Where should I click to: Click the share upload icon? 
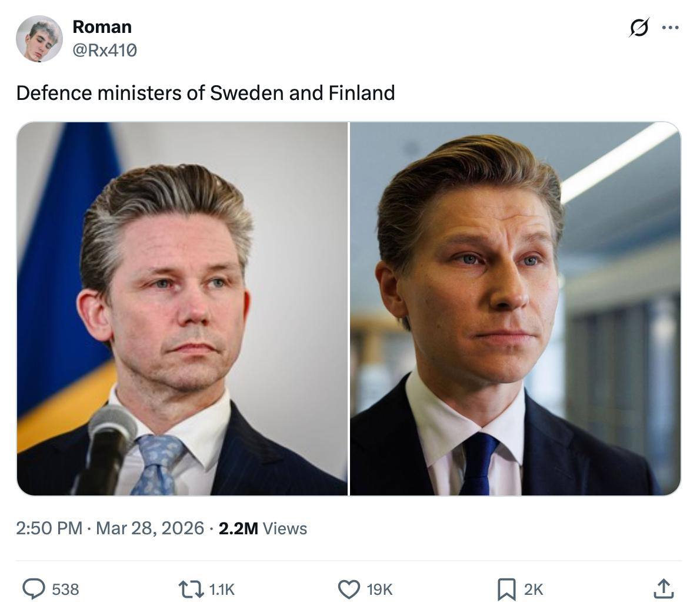(x=663, y=588)
